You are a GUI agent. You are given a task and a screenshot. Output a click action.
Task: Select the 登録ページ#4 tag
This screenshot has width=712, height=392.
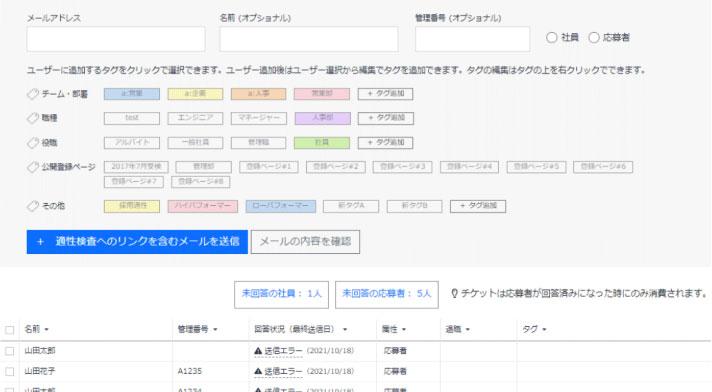(x=469, y=167)
